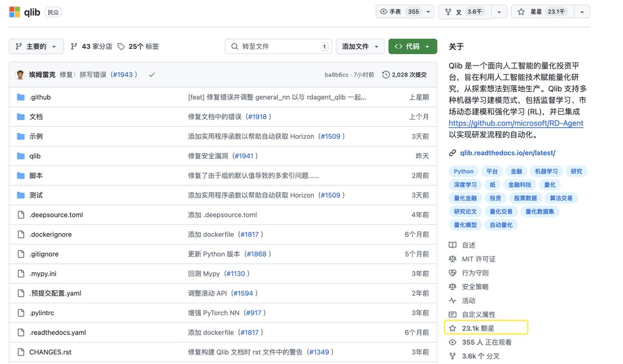Open pull request #1943 link
This screenshot has height=364, width=623.
coord(123,75)
